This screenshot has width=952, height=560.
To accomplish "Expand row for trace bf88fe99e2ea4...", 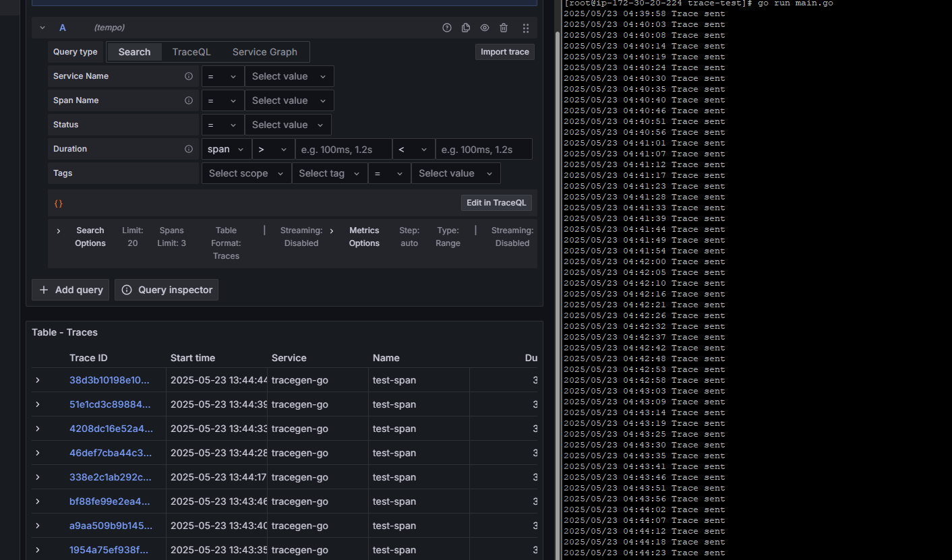I will [x=38, y=501].
